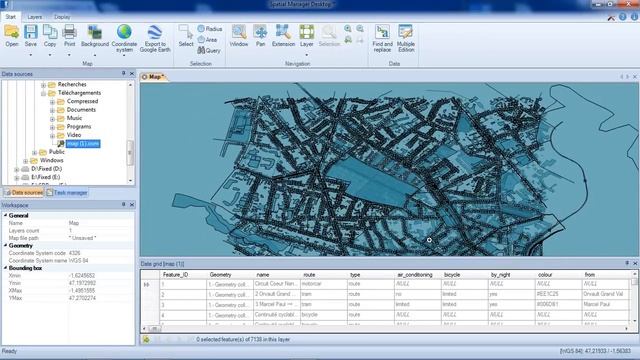Pin the Data sources panel
Viewport: 640px width, 360px height.
[124, 73]
